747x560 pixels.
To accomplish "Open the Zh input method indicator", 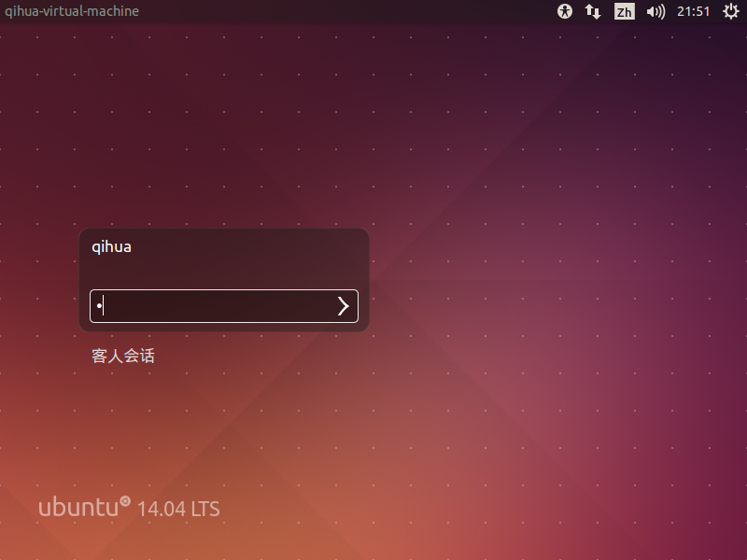I will pyautogui.click(x=624, y=11).
